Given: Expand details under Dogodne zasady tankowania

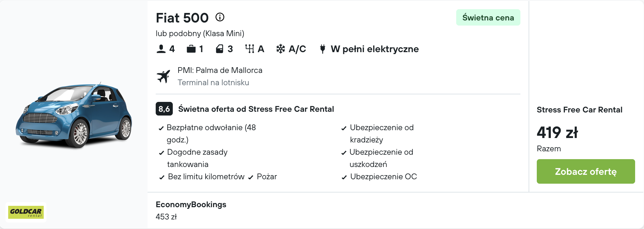Looking at the screenshot, I should [161, 153].
